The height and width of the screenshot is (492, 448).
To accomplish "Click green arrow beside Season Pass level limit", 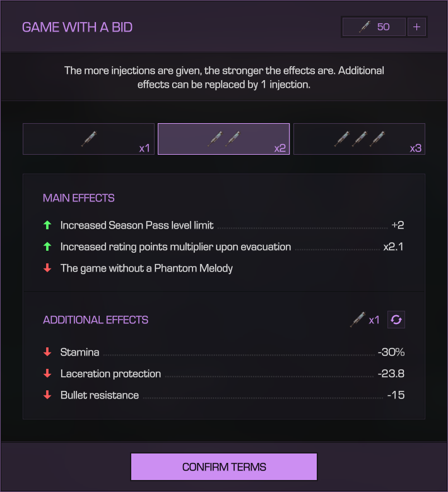I will tap(47, 225).
